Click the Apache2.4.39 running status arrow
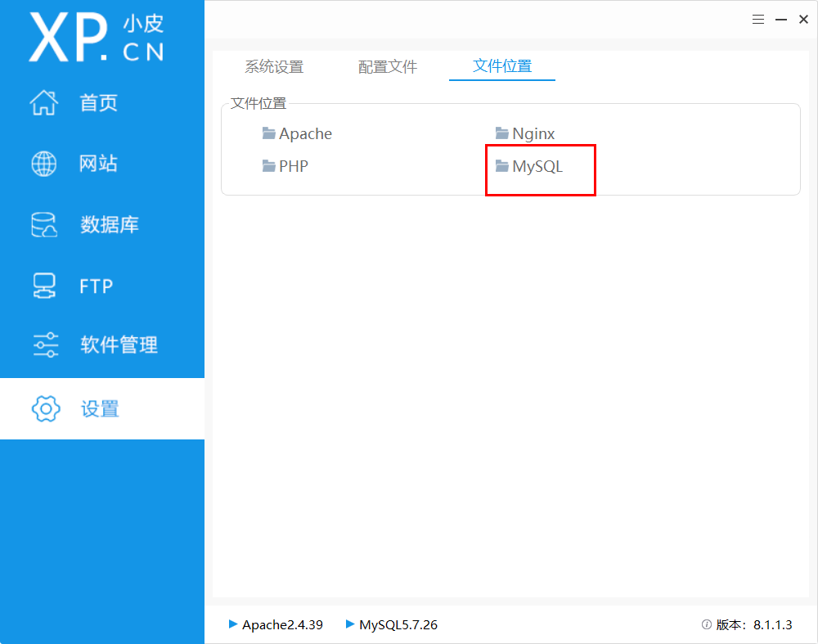The height and width of the screenshot is (644, 818). (x=233, y=624)
